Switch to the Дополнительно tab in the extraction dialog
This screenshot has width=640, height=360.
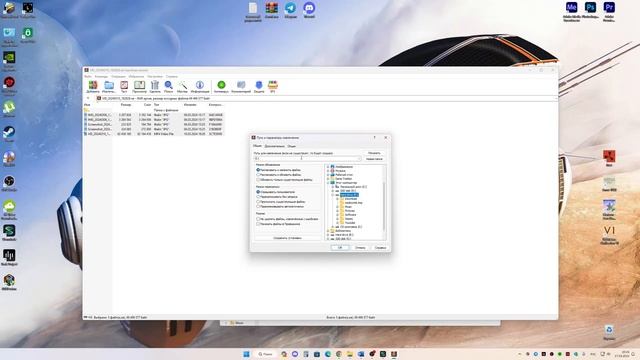274,146
